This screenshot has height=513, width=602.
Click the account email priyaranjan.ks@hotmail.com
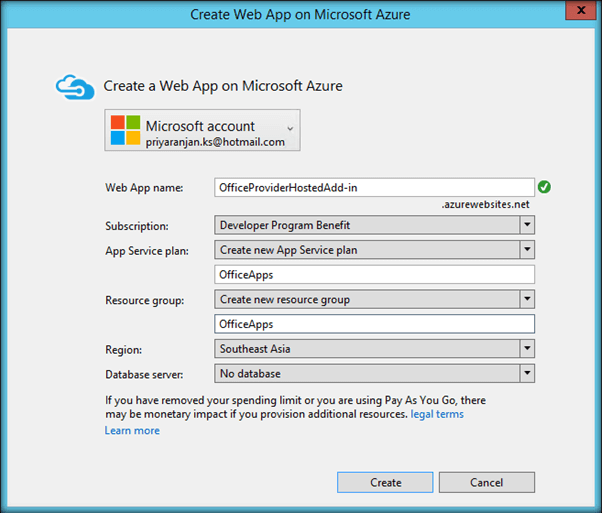click(215, 143)
